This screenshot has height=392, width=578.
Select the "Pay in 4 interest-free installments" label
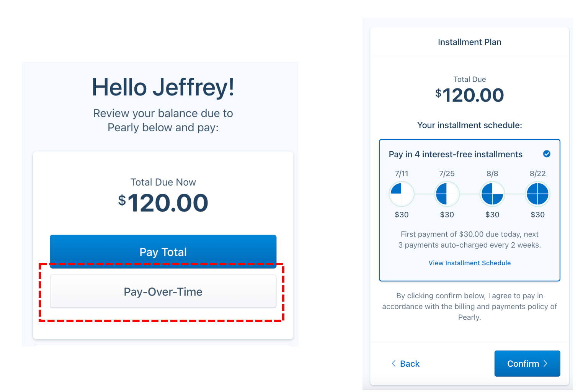pyautogui.click(x=456, y=154)
